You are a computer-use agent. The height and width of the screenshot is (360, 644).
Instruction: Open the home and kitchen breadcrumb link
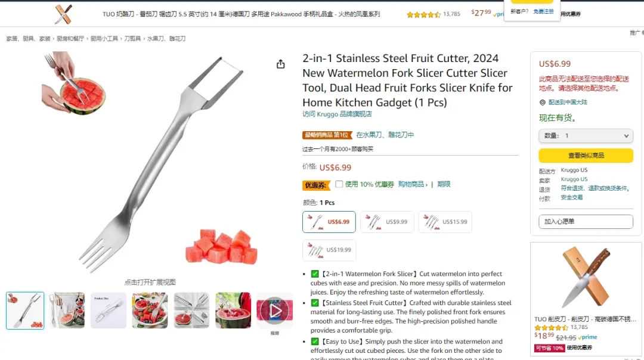click(28, 39)
